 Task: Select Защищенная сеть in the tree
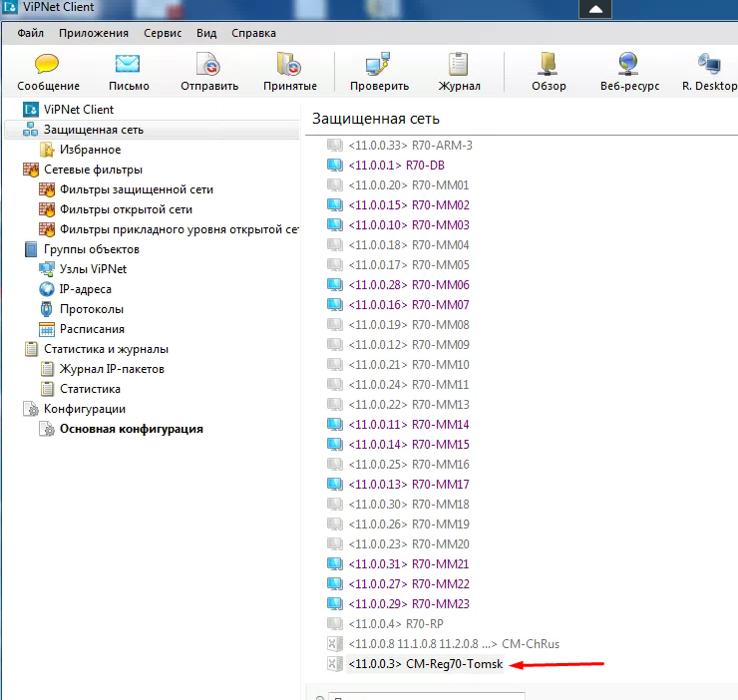(x=93, y=130)
